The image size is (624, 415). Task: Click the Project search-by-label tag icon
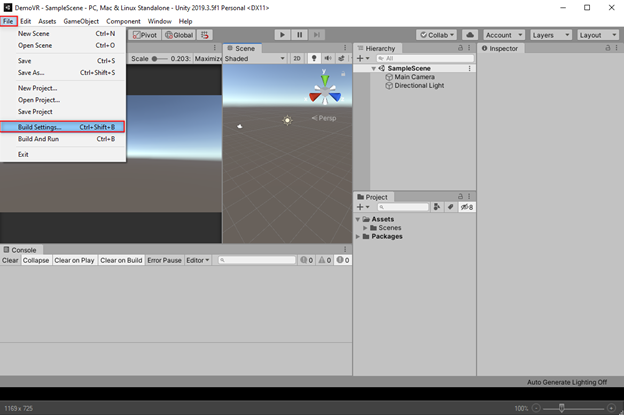tap(450, 207)
